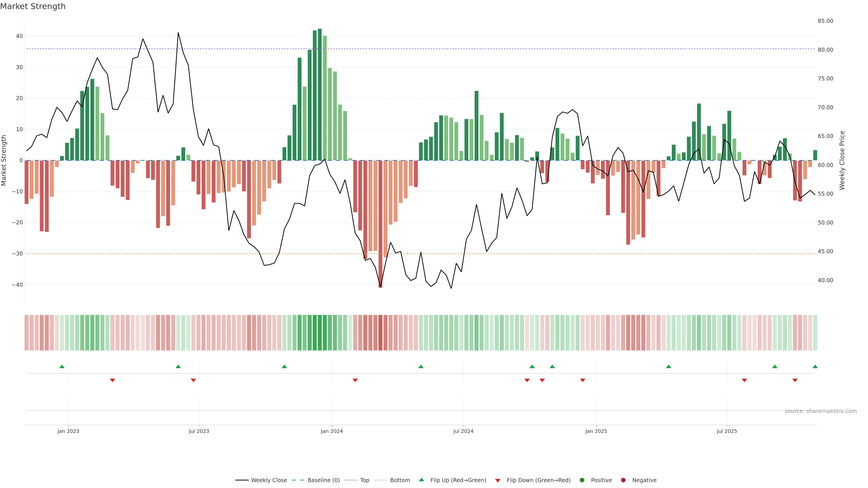
Task: Click the first Flip Up marker near Jan 2023
Action: (x=62, y=366)
